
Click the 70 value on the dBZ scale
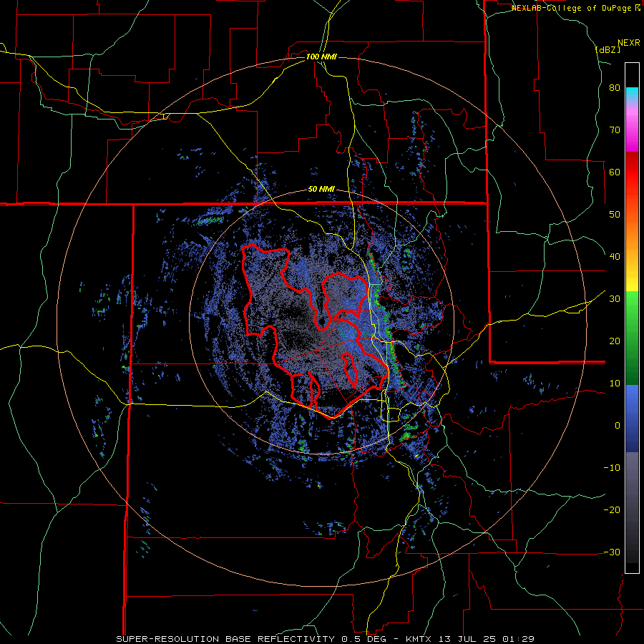pos(615,130)
